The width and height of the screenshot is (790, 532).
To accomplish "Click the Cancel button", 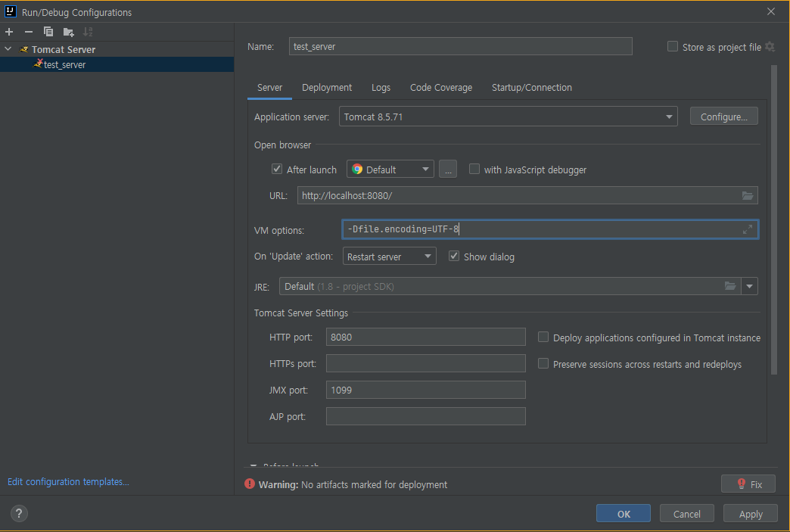I will point(687,513).
